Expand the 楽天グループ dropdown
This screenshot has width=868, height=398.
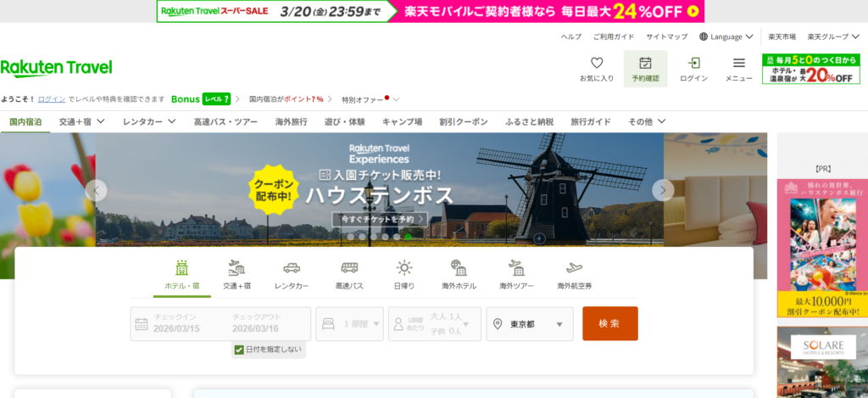tap(833, 36)
